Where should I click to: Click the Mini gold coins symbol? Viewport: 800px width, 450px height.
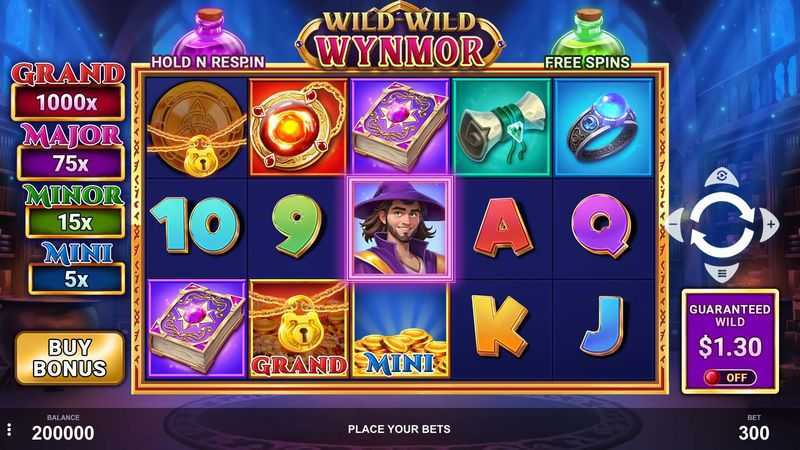[400, 332]
